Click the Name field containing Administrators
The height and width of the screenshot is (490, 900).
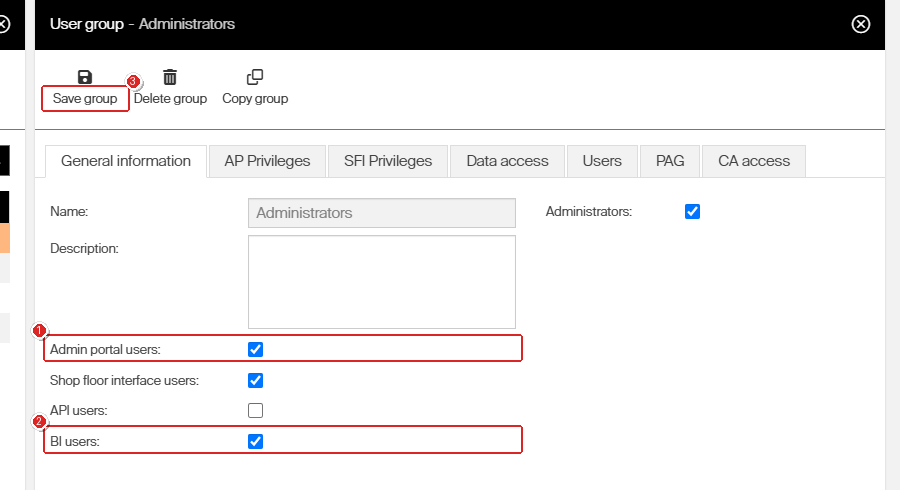(x=382, y=213)
